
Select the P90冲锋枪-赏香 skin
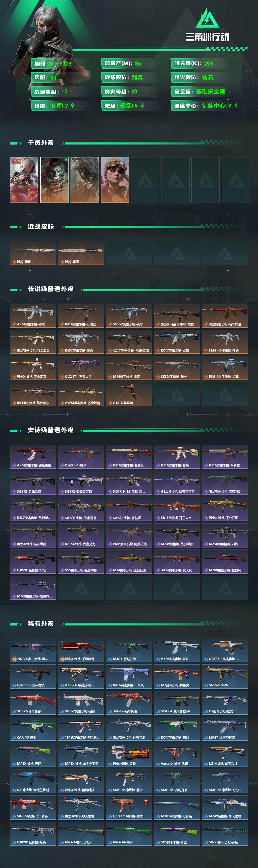click(x=129, y=755)
